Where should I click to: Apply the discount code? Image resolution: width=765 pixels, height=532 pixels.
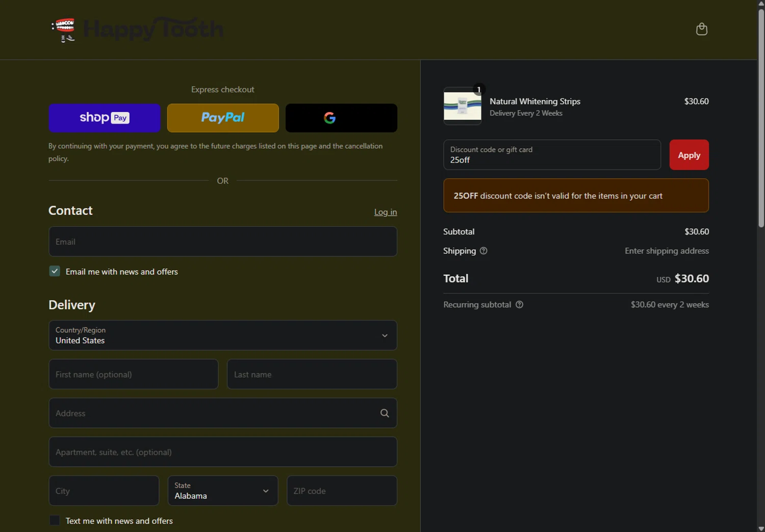coord(689,155)
